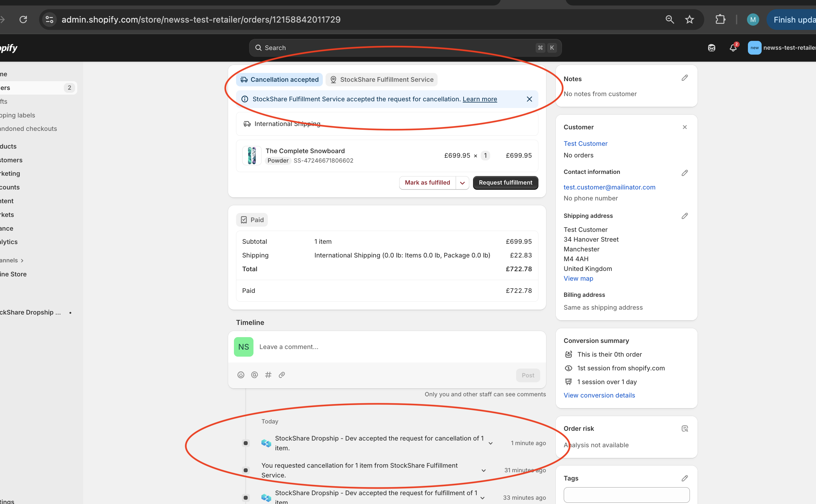Expand the requested cancellation timeline entry
Screen dimensions: 816x504
[x=483, y=470]
